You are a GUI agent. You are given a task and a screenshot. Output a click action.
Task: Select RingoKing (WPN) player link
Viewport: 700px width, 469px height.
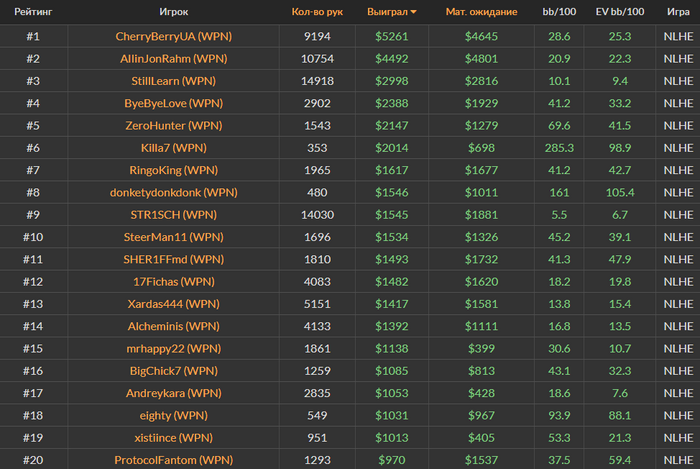pyautogui.click(x=174, y=170)
